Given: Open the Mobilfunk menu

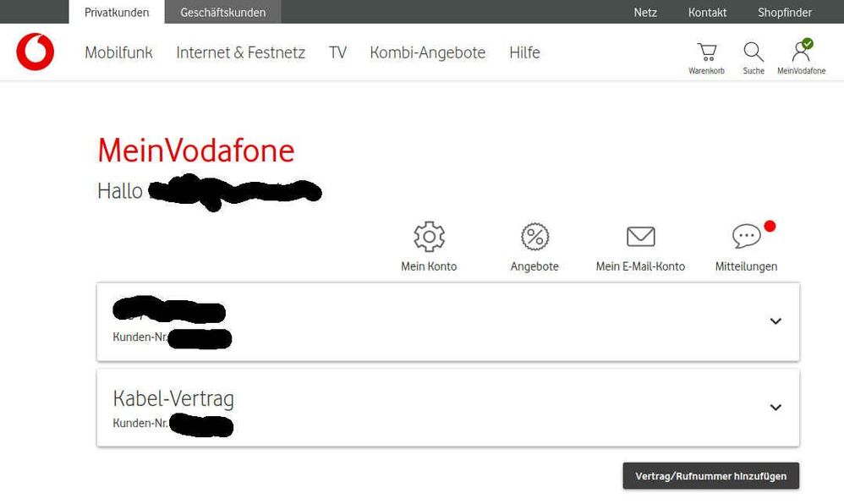Looking at the screenshot, I should tap(118, 52).
